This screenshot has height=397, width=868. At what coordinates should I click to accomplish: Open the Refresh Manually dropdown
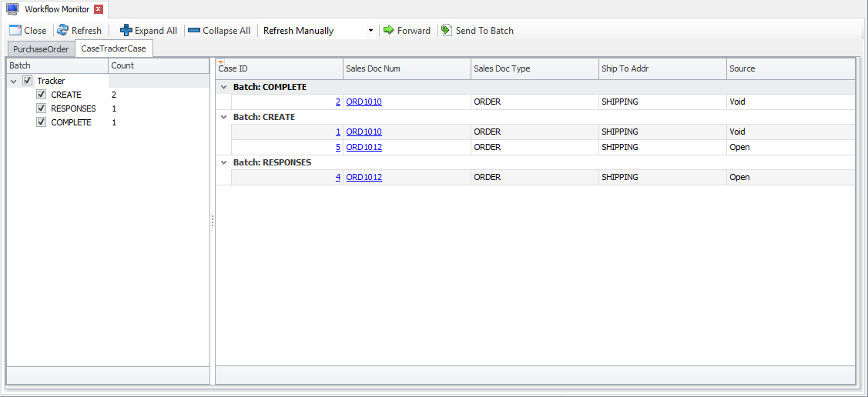[370, 31]
